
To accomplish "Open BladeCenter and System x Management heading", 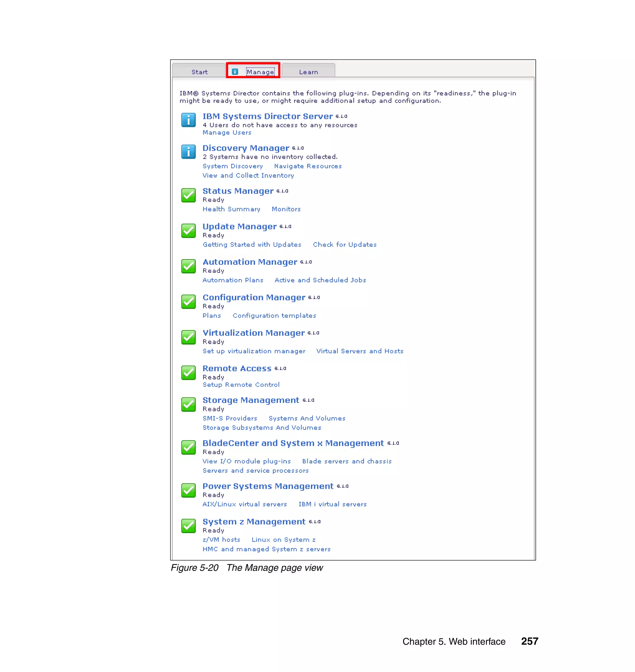I will 293,444.
